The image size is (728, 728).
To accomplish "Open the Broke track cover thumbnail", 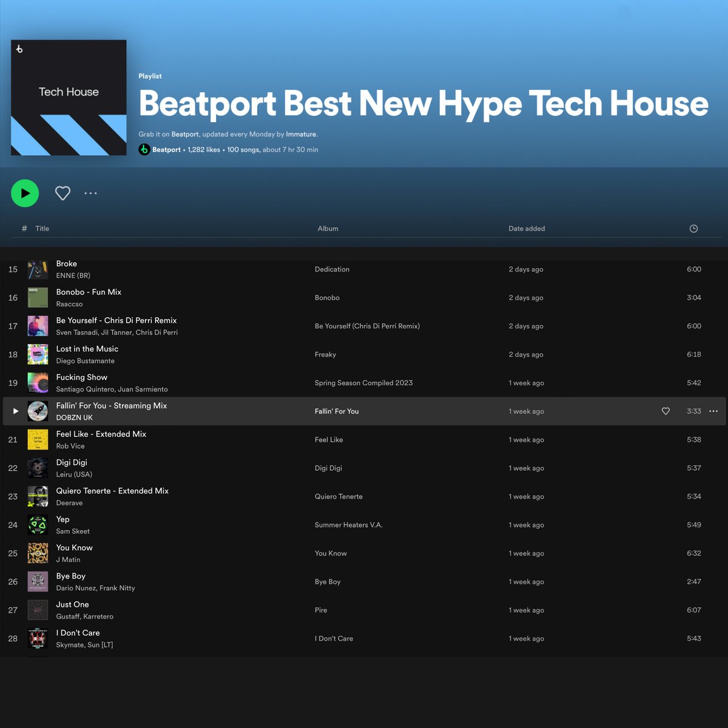I will [38, 269].
